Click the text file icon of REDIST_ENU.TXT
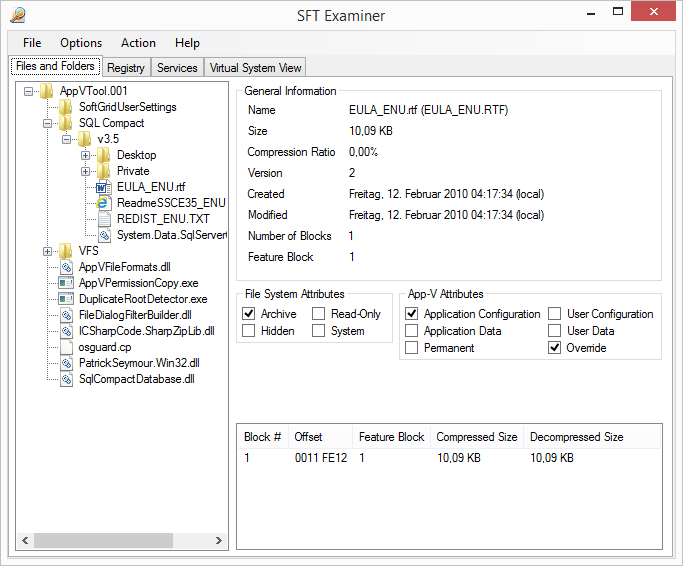The width and height of the screenshot is (683, 566). click(104, 219)
